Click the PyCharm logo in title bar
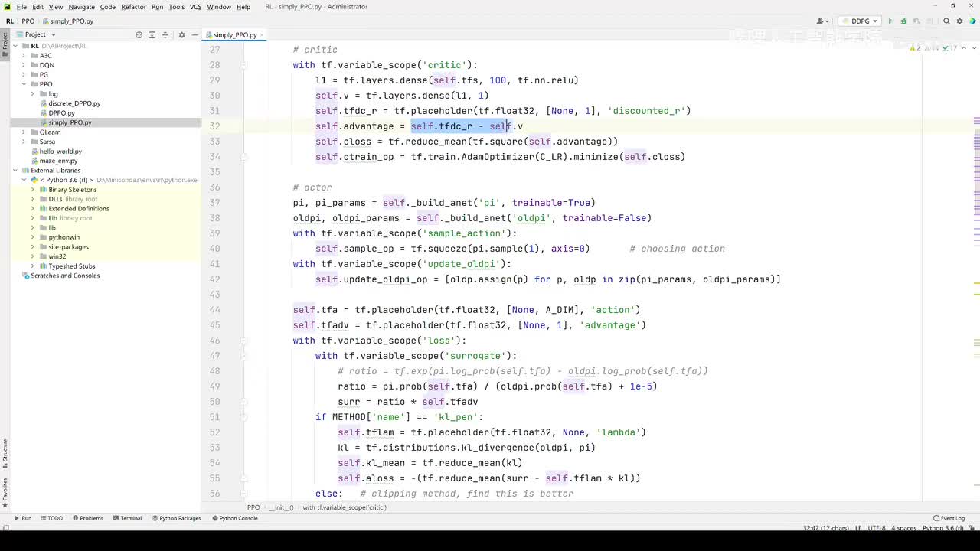Screen dimensions: 980x551 click(x=7, y=7)
